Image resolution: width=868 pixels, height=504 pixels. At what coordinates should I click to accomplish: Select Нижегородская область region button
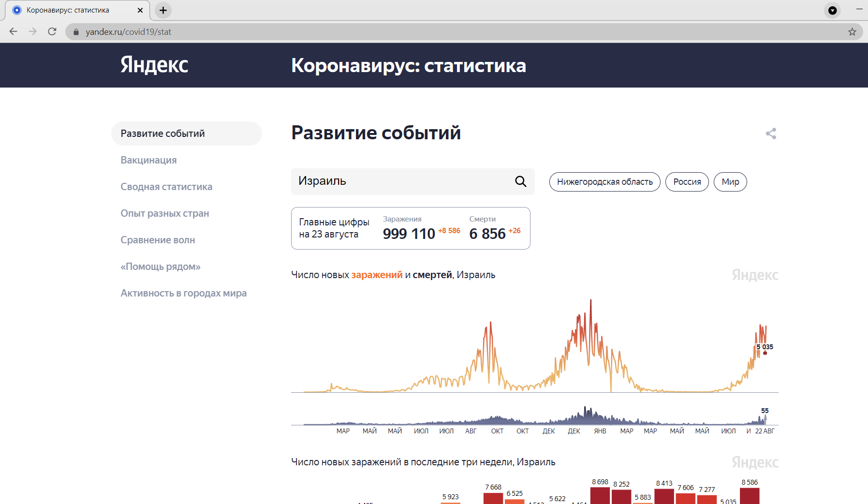coord(604,182)
